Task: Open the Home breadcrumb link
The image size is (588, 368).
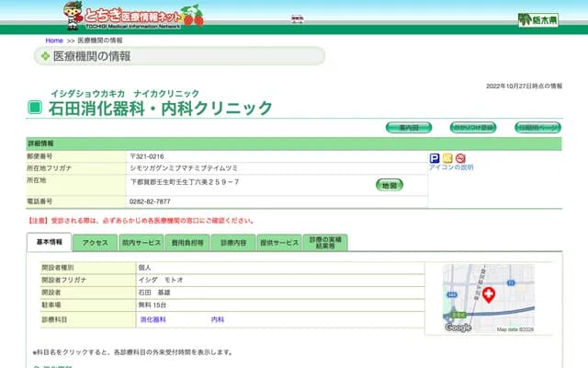Action: [x=54, y=40]
